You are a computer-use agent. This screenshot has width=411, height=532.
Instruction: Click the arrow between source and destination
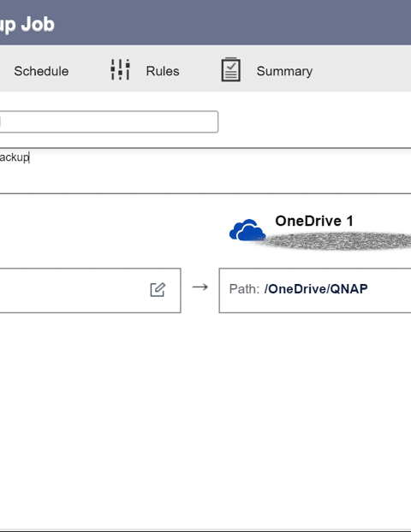coord(200,287)
